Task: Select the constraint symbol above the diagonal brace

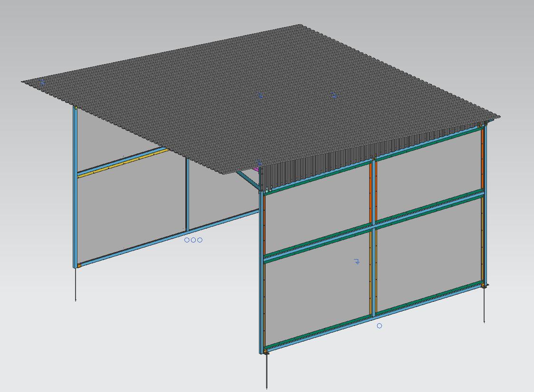Action: tap(259, 163)
